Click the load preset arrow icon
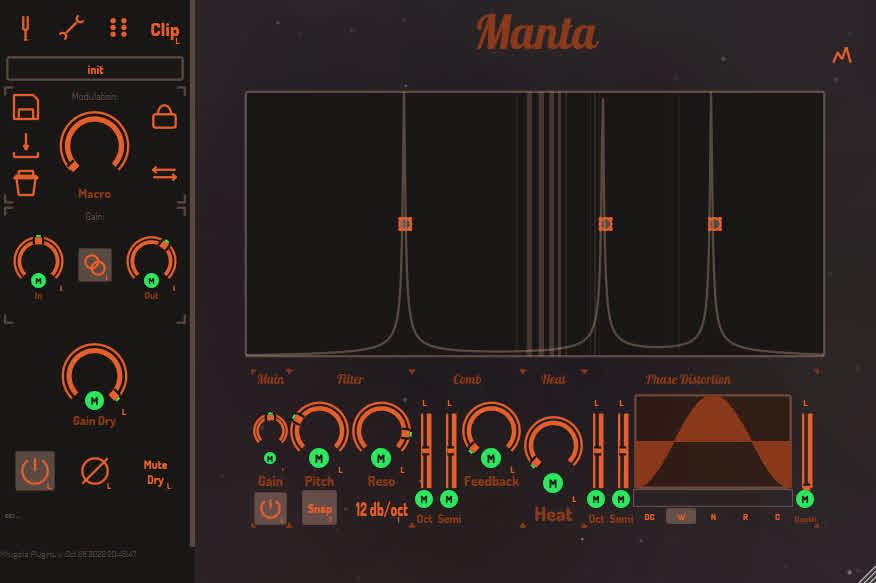The height and width of the screenshot is (583, 876). (x=26, y=145)
